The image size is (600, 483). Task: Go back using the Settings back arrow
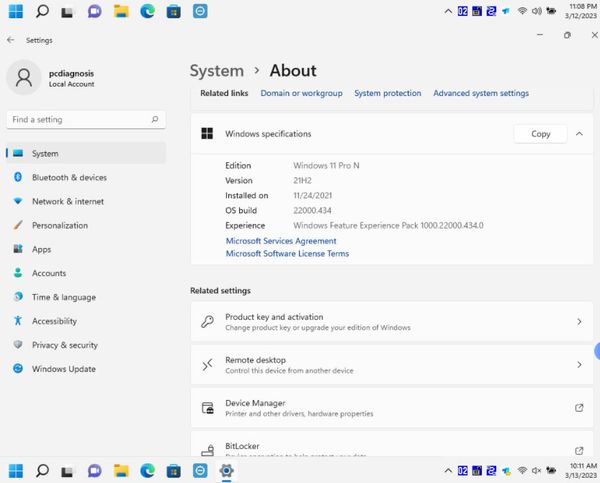10,40
